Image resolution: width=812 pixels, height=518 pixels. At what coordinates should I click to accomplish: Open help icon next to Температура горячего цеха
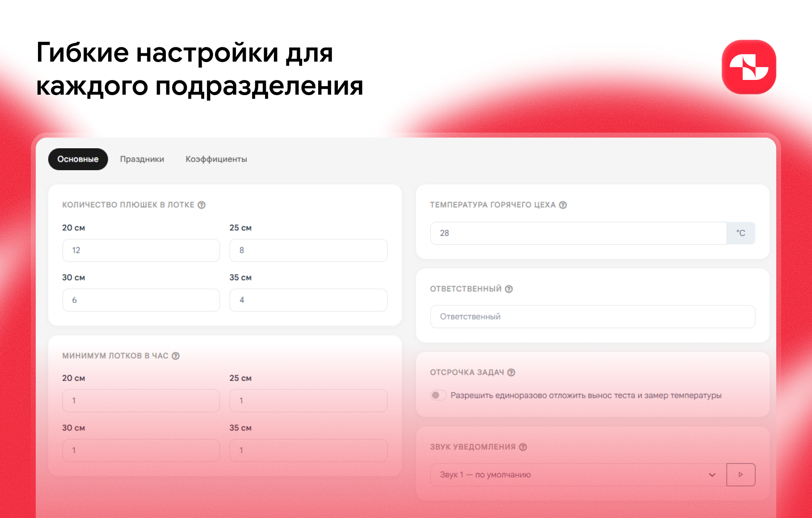pos(563,205)
